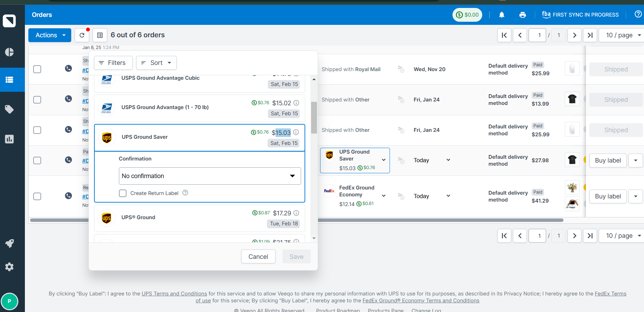The image size is (644, 312).
Task: Open the Sort dropdown
Action: tap(156, 63)
